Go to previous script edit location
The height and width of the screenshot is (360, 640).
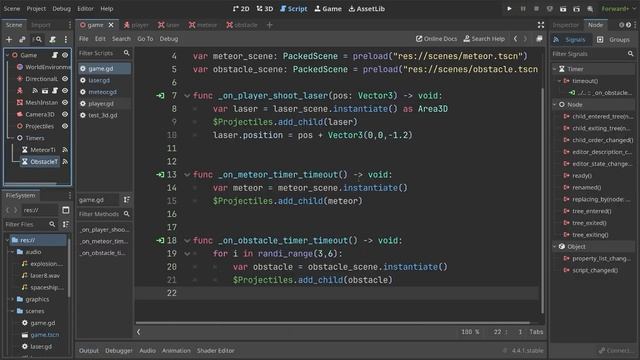[x=516, y=39]
